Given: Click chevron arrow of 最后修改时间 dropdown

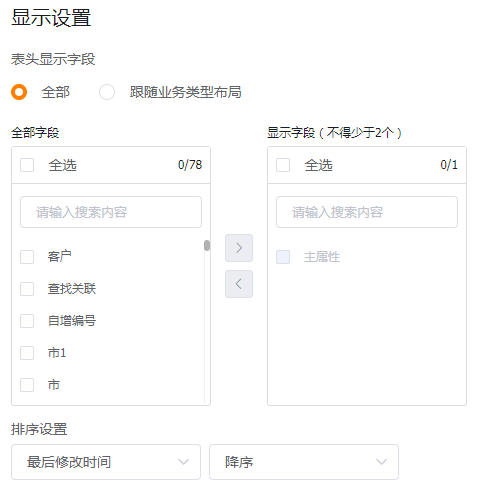Looking at the screenshot, I should [x=183, y=462].
